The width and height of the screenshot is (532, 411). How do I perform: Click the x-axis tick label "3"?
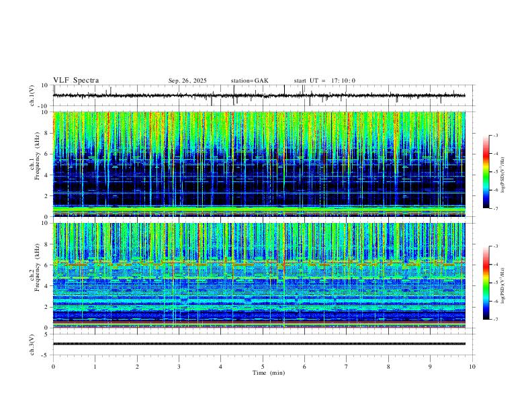pyautogui.click(x=179, y=367)
